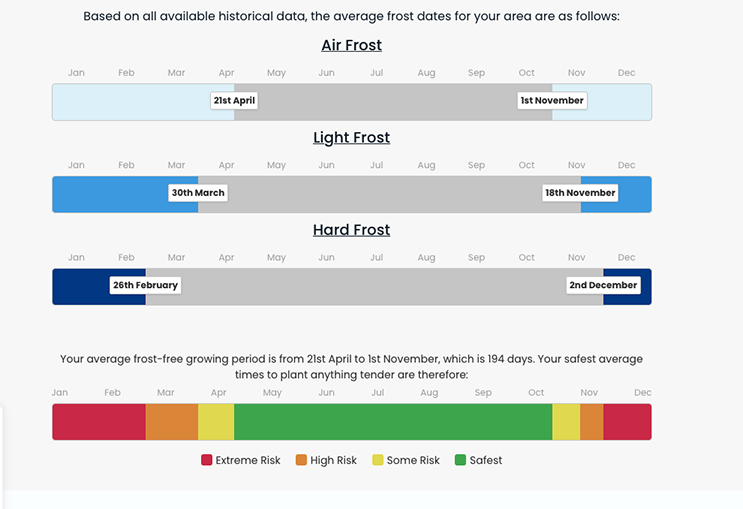
Task: Click the Light Frost heading
Action: [x=351, y=137]
